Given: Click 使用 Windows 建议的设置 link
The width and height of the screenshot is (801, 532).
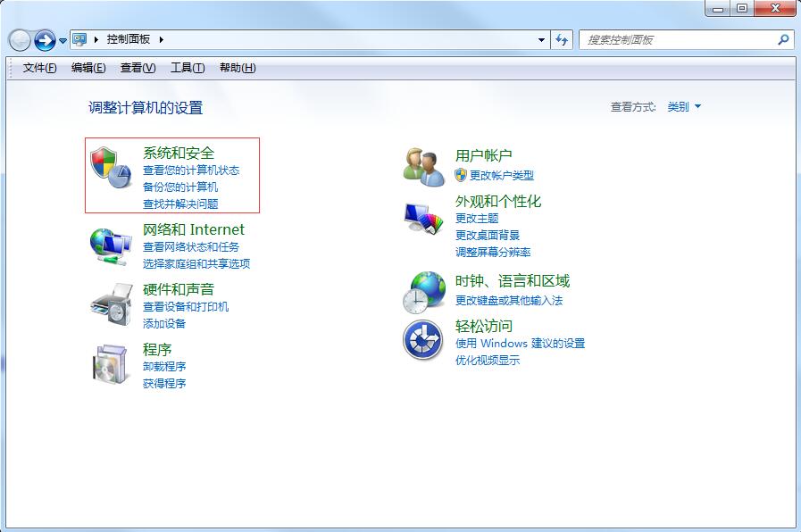Looking at the screenshot, I should (x=520, y=343).
